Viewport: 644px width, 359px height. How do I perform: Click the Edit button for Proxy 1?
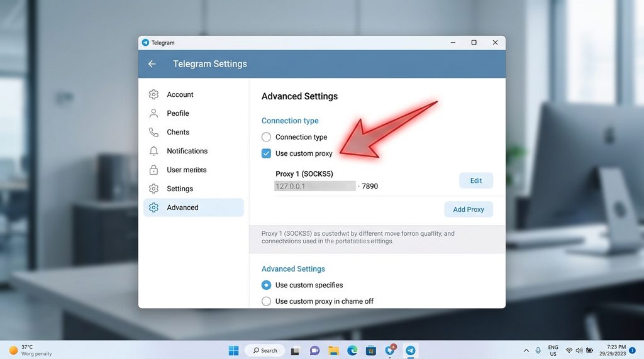click(x=476, y=180)
